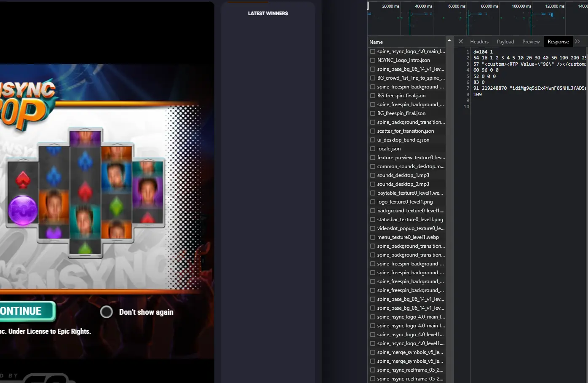Click response line with RTP Value 96
Viewport: 588px width, 383px height.
[529, 64]
